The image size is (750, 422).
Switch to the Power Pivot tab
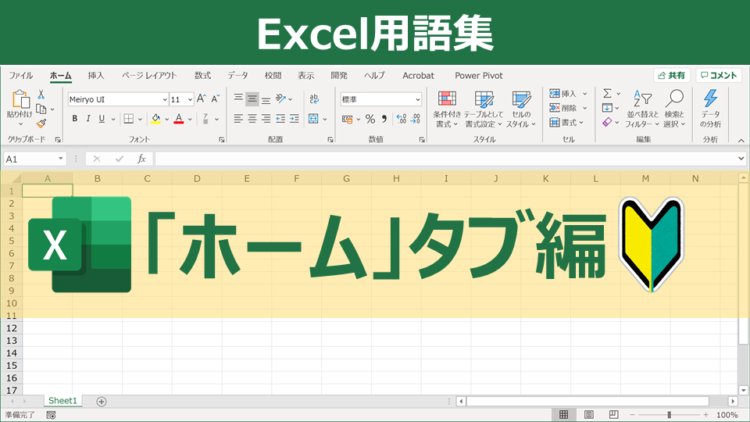tap(478, 76)
